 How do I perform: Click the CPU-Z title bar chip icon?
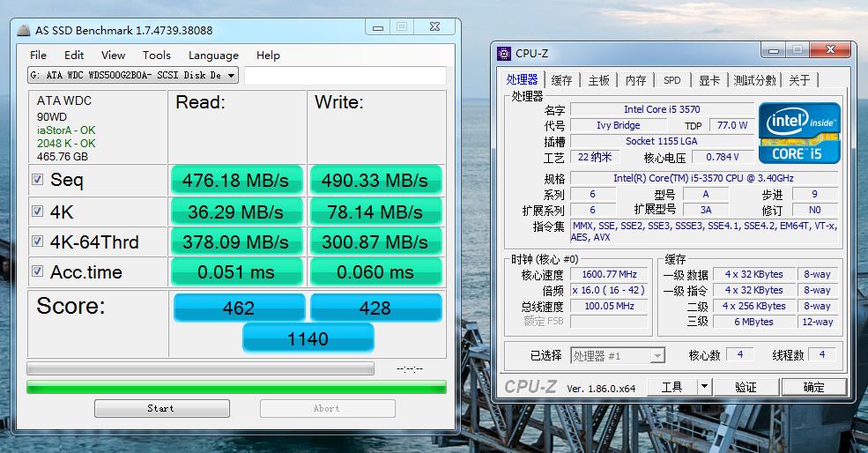[504, 54]
